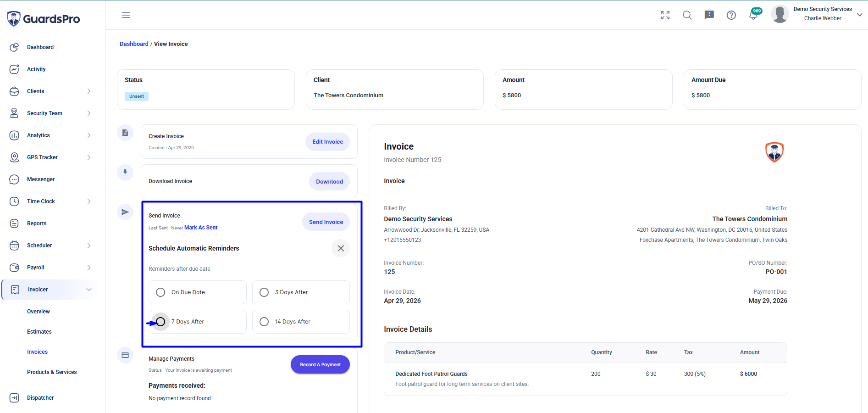The height and width of the screenshot is (413, 868).
Task: Click the Dedicated Foot Patrol Guards row
Action: click(x=586, y=379)
